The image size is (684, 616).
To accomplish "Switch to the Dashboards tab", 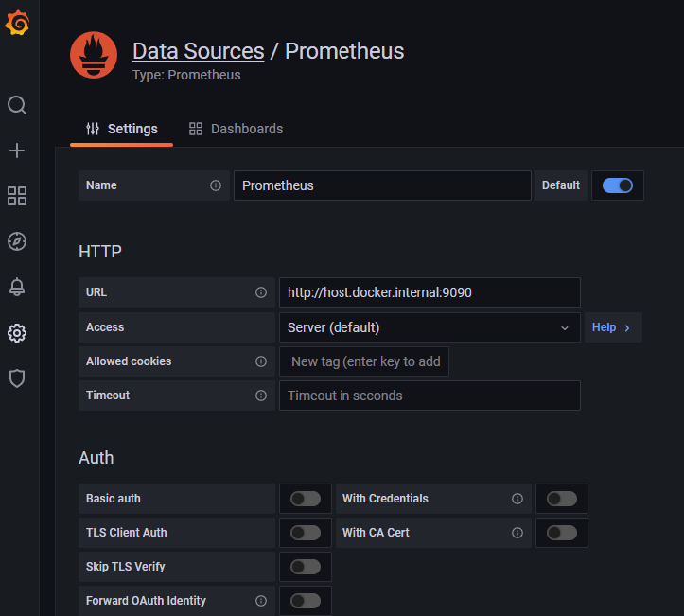I will point(236,129).
